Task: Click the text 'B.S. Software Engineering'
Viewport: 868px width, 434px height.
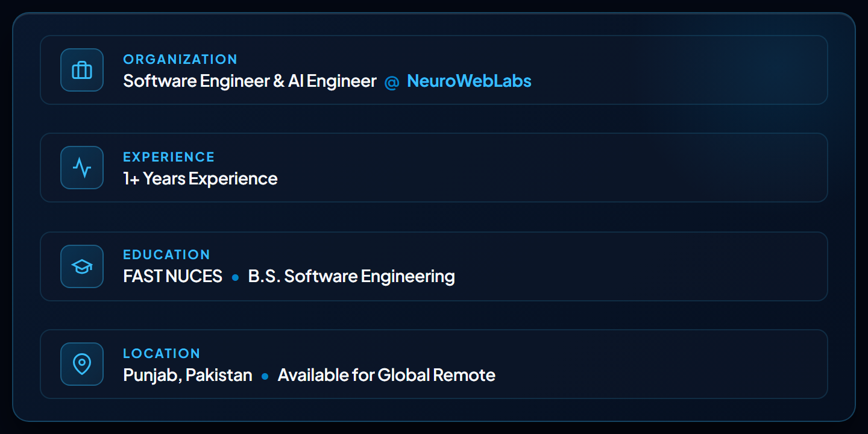Action: click(x=351, y=276)
